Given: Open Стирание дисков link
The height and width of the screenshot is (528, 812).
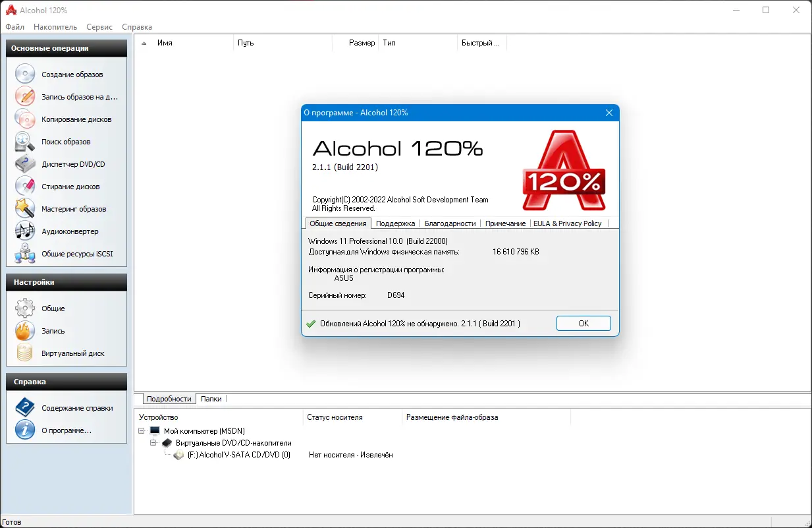Looking at the screenshot, I should [x=70, y=187].
